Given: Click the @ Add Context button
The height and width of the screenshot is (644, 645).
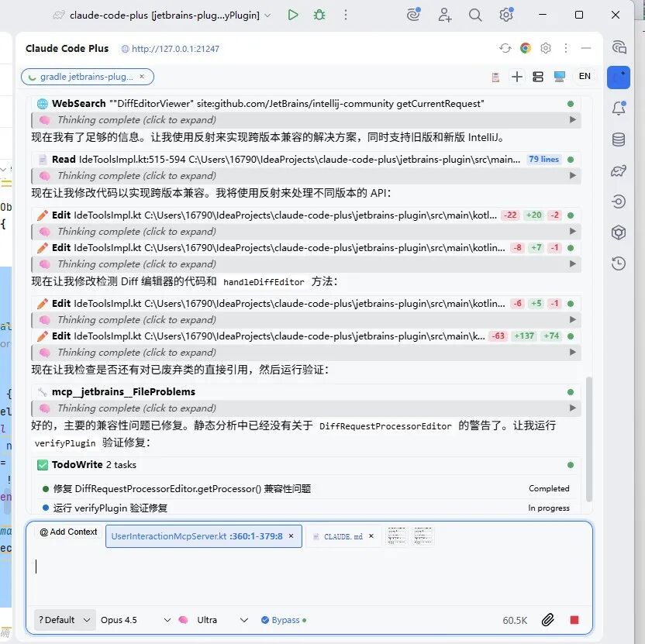Looking at the screenshot, I should click(68, 532).
